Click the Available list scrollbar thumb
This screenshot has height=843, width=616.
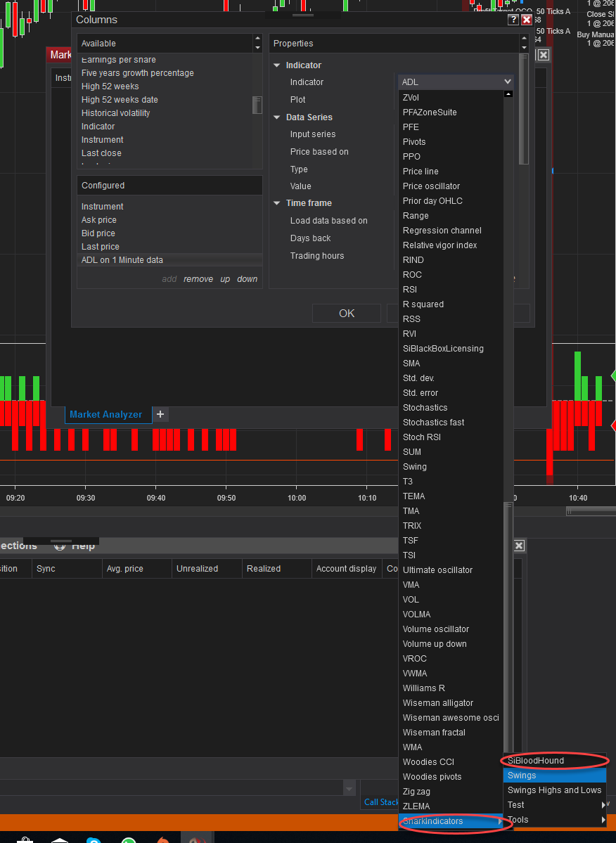(x=257, y=105)
